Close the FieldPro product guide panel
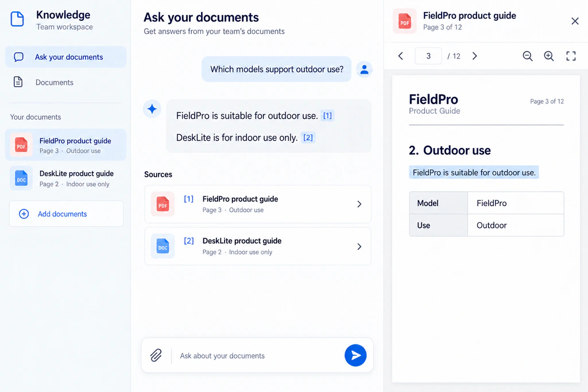Image resolution: width=588 pixels, height=392 pixels. (575, 21)
